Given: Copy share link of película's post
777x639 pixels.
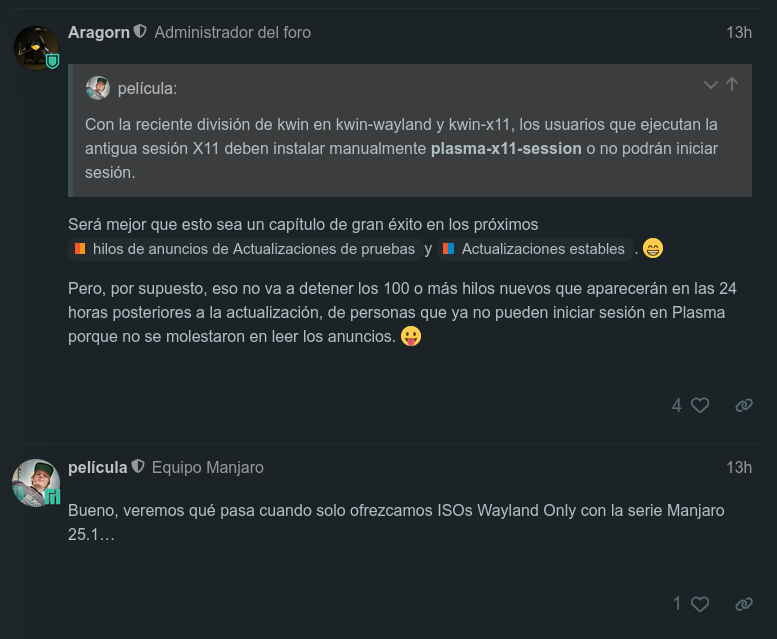Looking at the screenshot, I should (744, 604).
